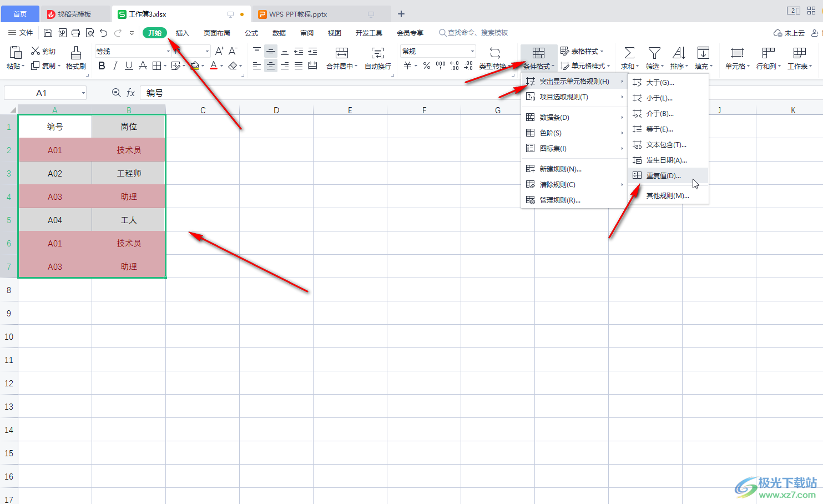
Task: Toggle Italic formatting
Action: (x=115, y=66)
